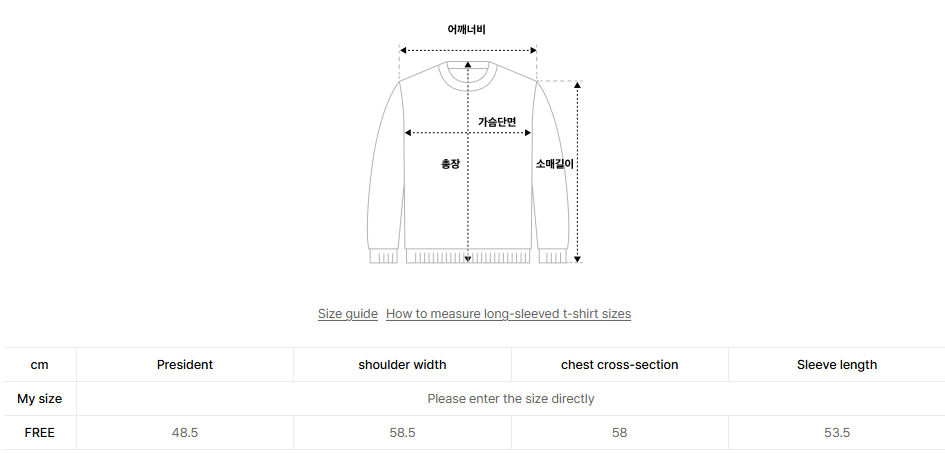Select the chest cross-section column header

(619, 365)
